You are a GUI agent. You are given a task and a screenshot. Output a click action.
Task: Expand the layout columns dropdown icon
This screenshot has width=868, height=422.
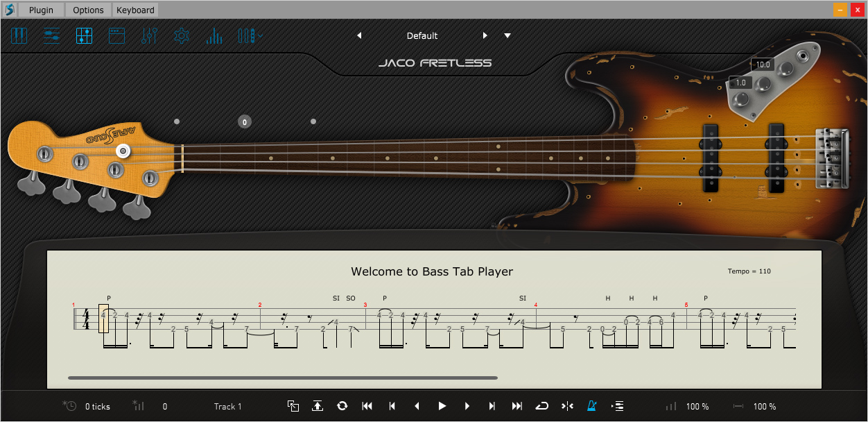tap(250, 35)
